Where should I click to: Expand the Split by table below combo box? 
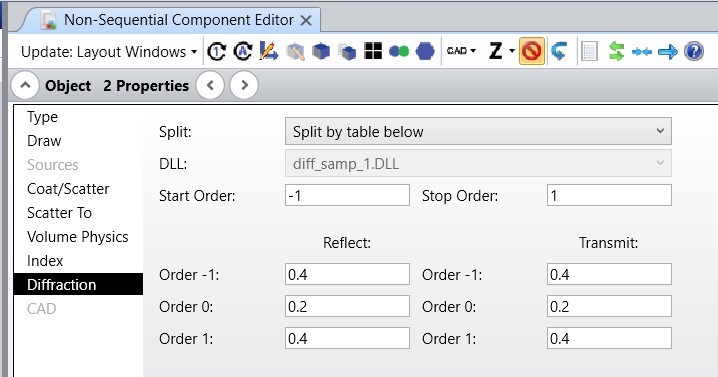[x=478, y=131]
